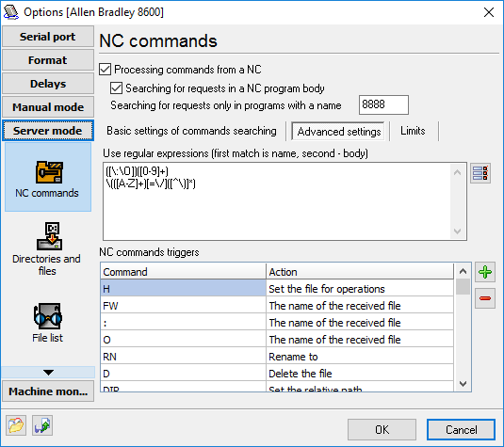
Task: Select the Server mode section
Action: coord(48,131)
